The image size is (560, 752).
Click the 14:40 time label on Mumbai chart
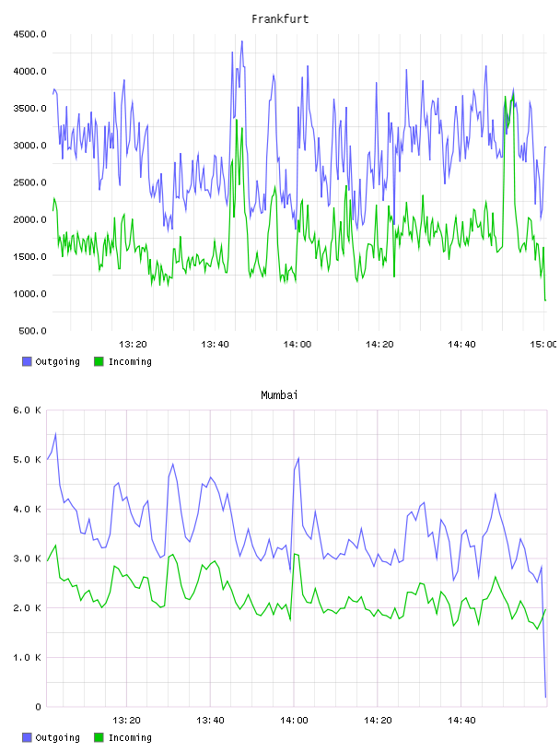461,721
